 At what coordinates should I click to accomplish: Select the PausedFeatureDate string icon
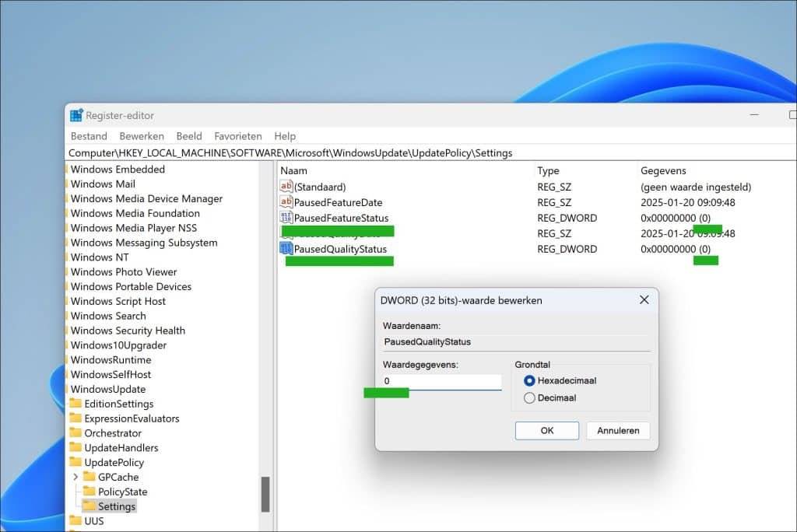coord(286,201)
